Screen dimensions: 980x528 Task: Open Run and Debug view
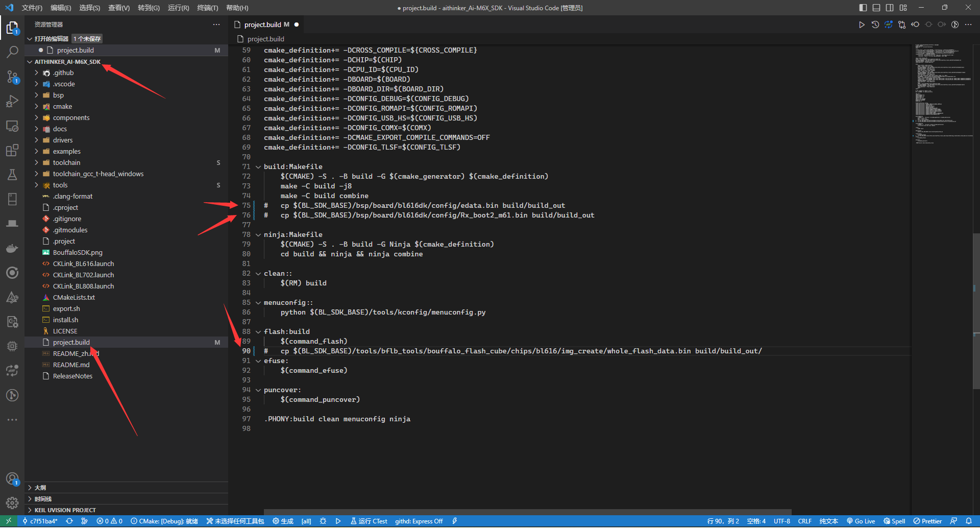(x=12, y=101)
